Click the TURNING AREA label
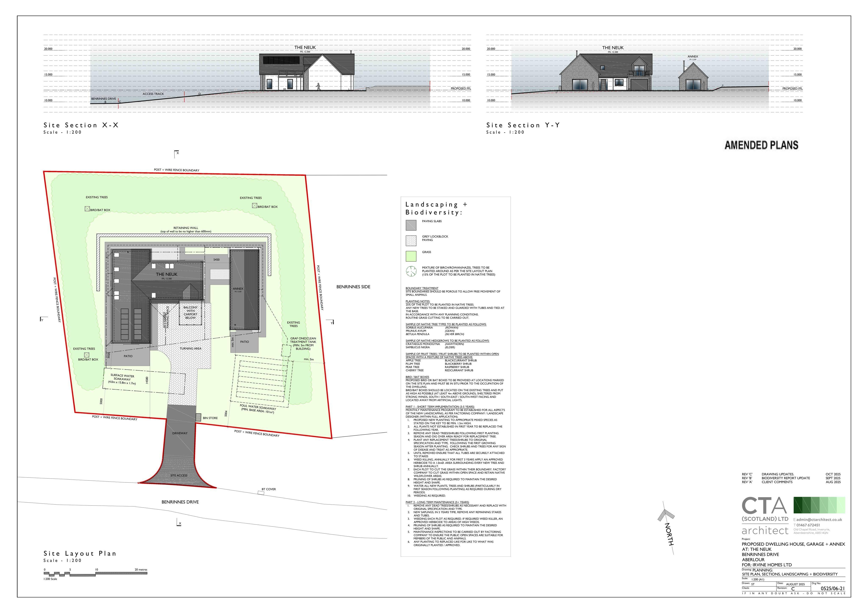868x613 pixels. click(191, 348)
